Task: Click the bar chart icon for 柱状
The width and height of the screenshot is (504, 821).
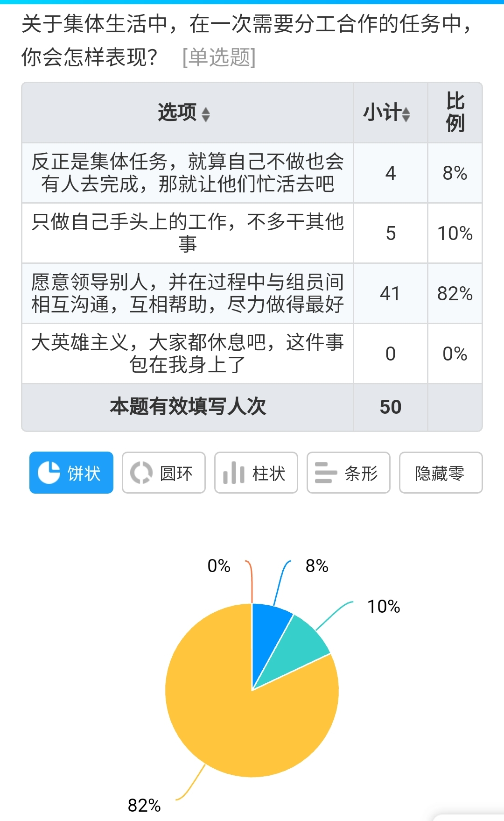Action: pyautogui.click(x=233, y=473)
